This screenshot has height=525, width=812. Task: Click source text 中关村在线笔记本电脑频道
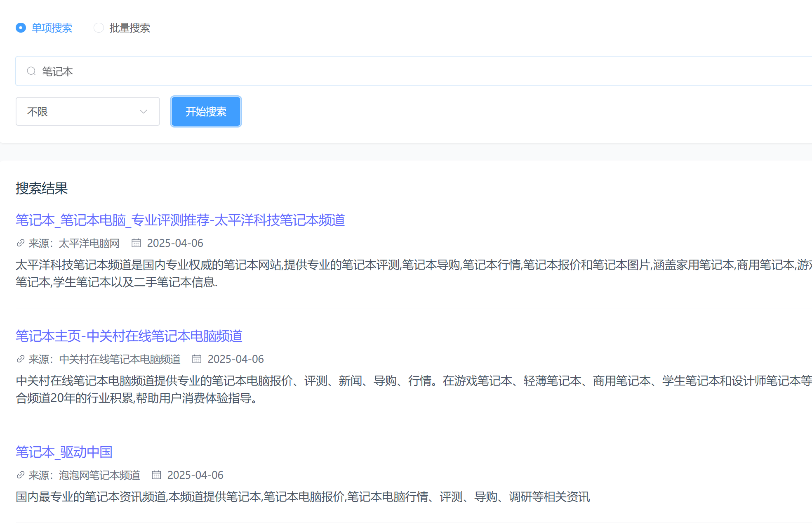[x=120, y=359]
